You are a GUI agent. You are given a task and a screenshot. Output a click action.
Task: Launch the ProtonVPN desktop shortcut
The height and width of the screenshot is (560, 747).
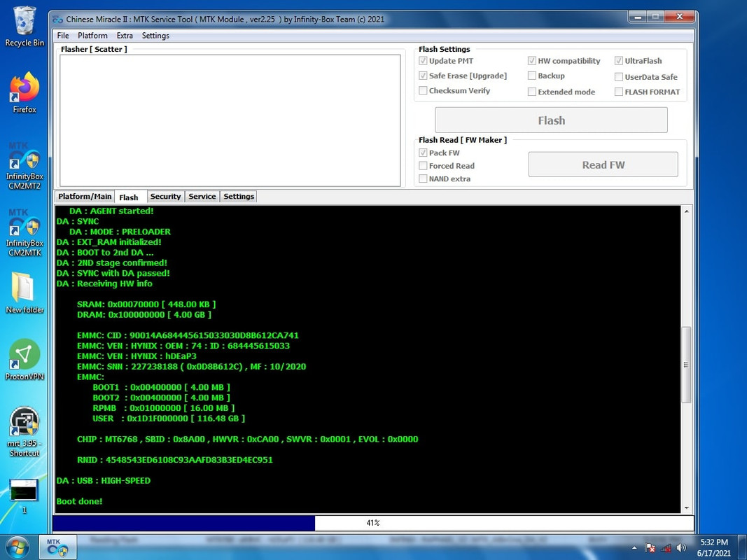25,360
